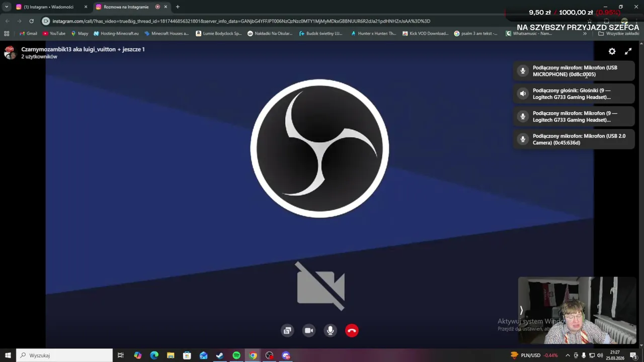Screen dimensions: 644x362
Task: Open the Hosting-Minecraft.eu bookmark
Action: tap(116, 34)
